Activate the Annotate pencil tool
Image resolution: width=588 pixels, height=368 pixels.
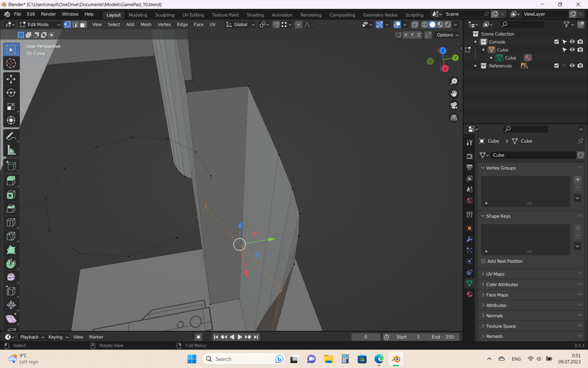pos(11,137)
